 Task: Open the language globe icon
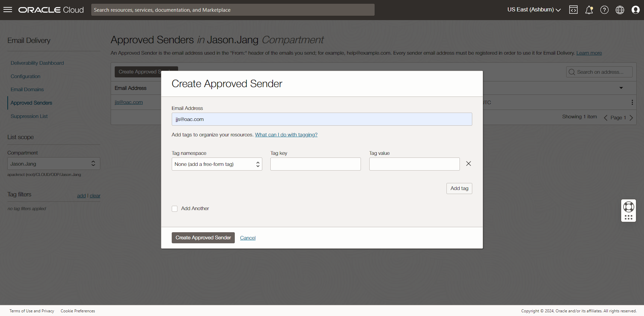point(620,10)
